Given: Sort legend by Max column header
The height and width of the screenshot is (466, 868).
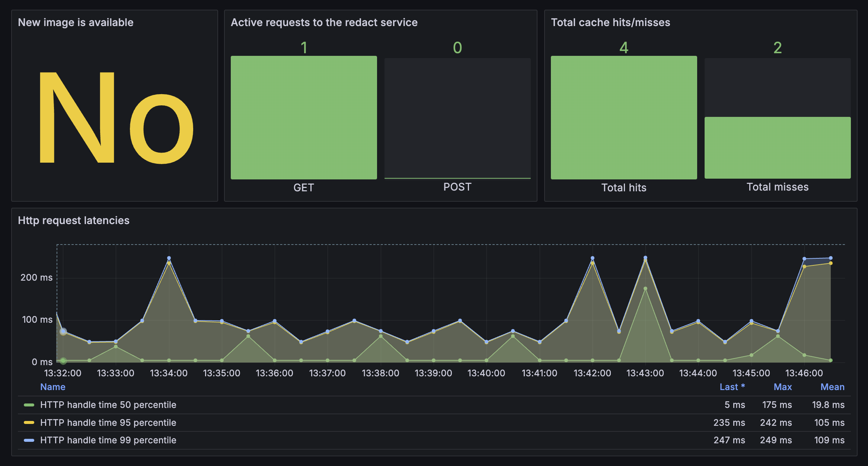Looking at the screenshot, I should point(782,387).
